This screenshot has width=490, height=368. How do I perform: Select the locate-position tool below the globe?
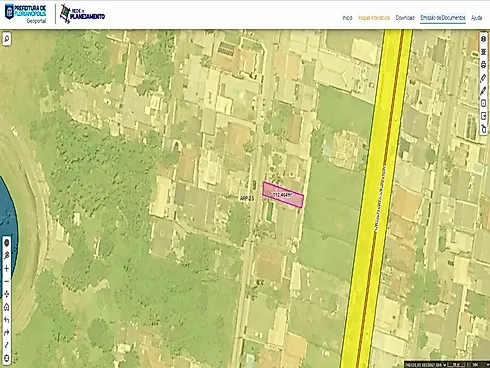tap(6, 256)
